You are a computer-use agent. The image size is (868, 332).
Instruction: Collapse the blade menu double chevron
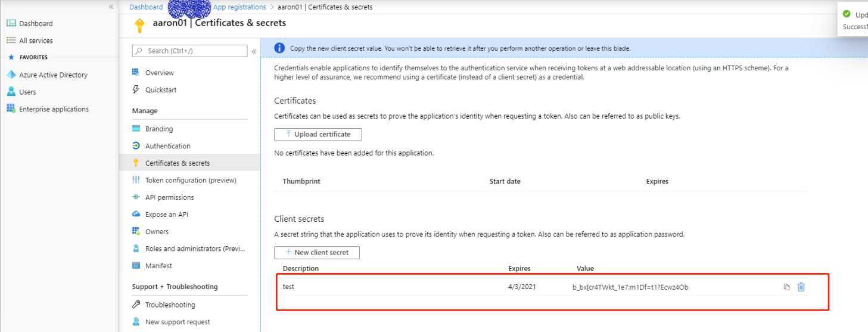[254, 51]
